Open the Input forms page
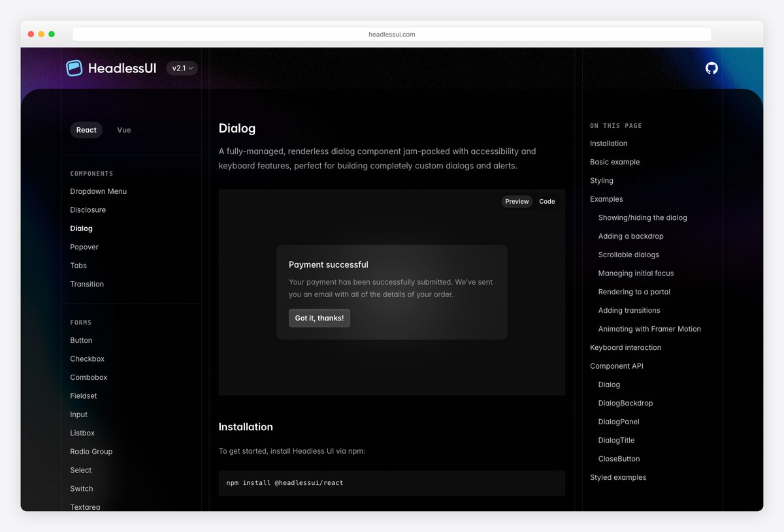This screenshot has height=532, width=784. (79, 415)
